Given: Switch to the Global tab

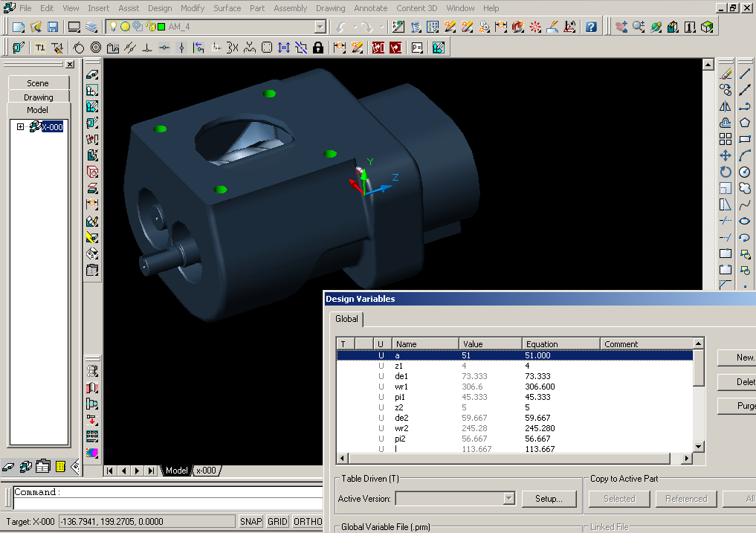Looking at the screenshot, I should click(346, 319).
